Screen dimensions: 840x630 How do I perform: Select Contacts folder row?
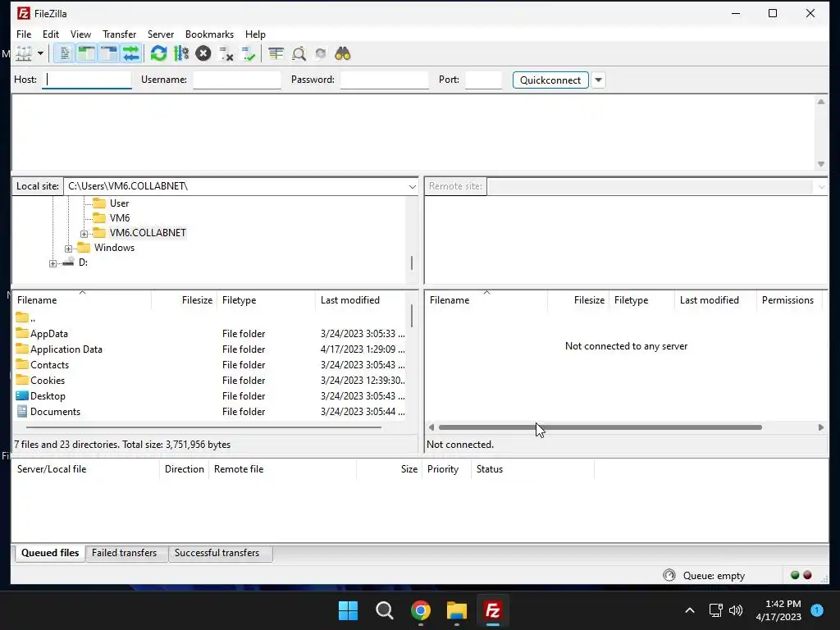click(211, 365)
